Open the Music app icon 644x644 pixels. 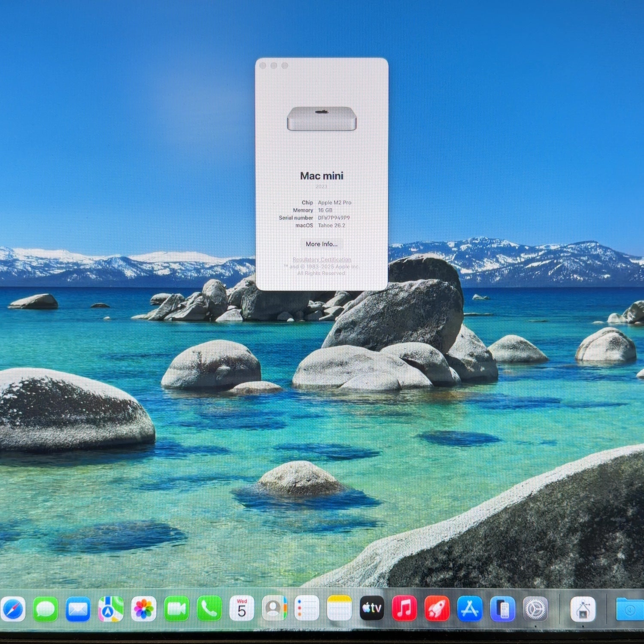404,608
